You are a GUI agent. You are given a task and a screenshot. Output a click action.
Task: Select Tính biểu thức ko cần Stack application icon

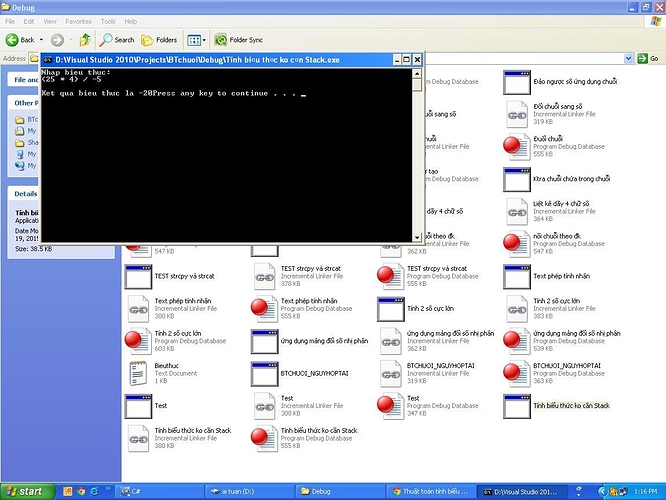pyautogui.click(x=517, y=406)
